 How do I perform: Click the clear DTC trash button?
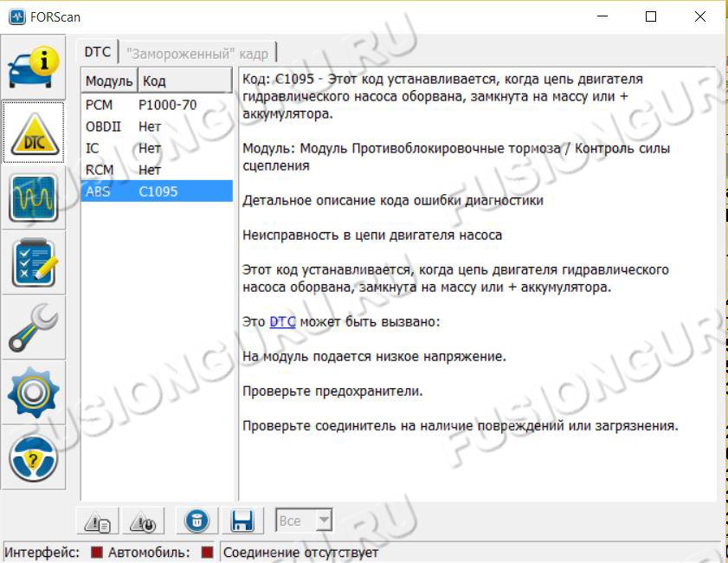point(196,521)
